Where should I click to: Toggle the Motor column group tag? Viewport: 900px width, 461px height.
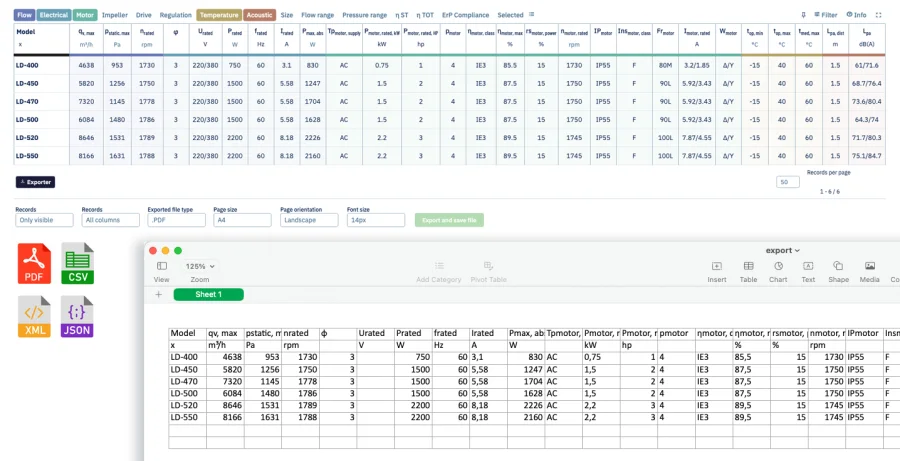[x=86, y=15]
